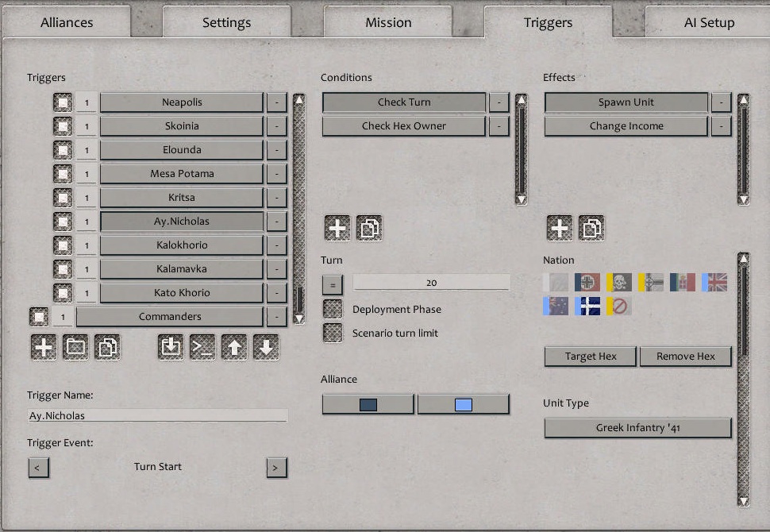Enable the Deployment Phase checkbox
Viewport: 770px width, 532px height.
pyautogui.click(x=333, y=309)
